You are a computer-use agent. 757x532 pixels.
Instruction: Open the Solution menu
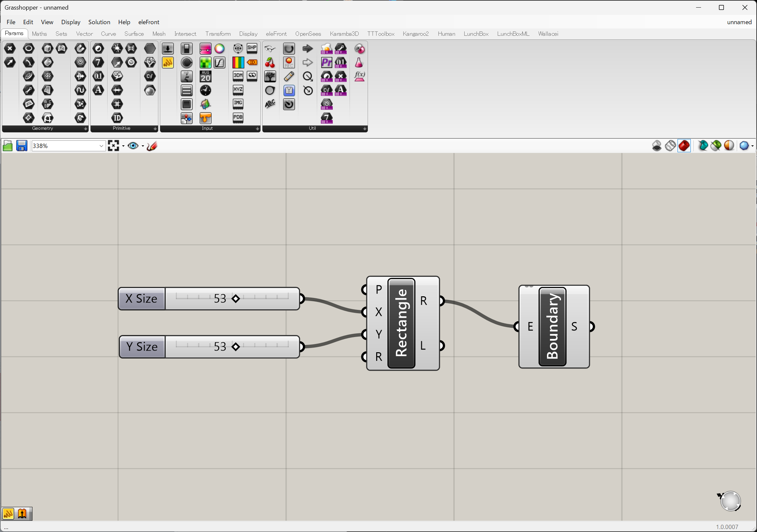coord(99,22)
